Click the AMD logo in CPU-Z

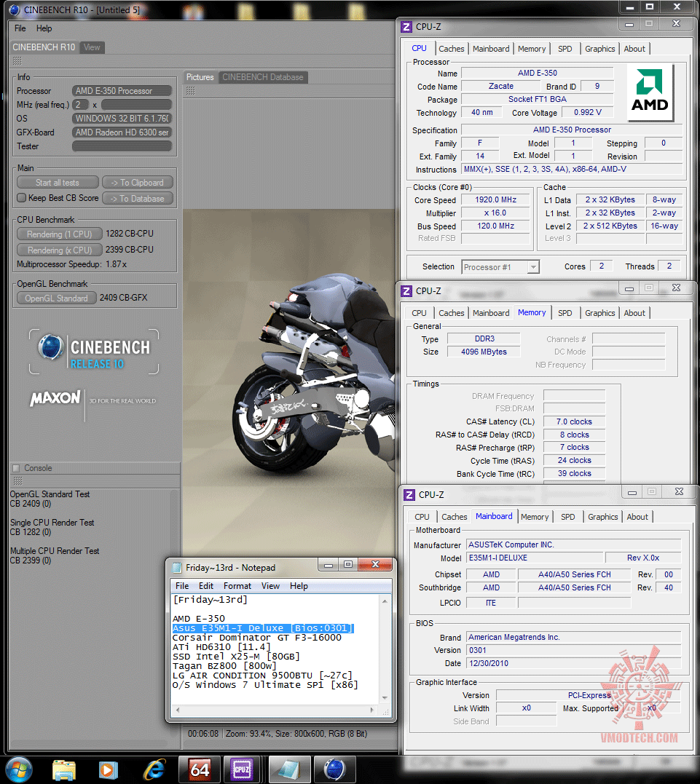pos(650,92)
